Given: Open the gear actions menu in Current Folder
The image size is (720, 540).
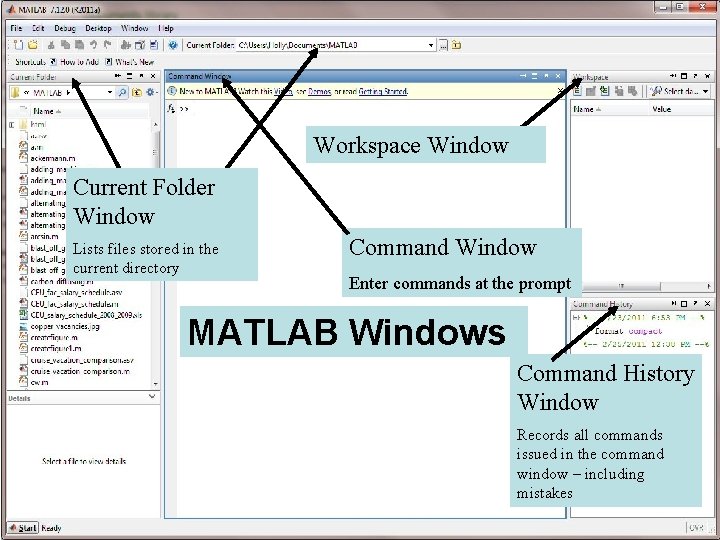Looking at the screenshot, I should pyautogui.click(x=151, y=92).
